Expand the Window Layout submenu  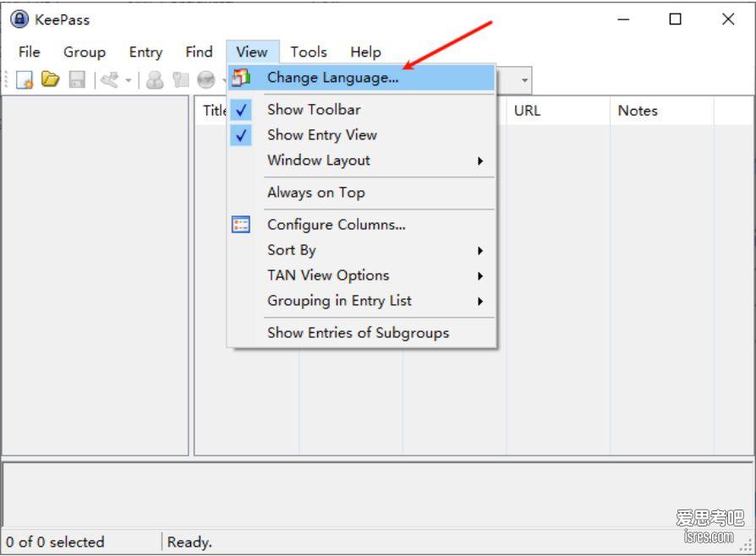pos(362,161)
